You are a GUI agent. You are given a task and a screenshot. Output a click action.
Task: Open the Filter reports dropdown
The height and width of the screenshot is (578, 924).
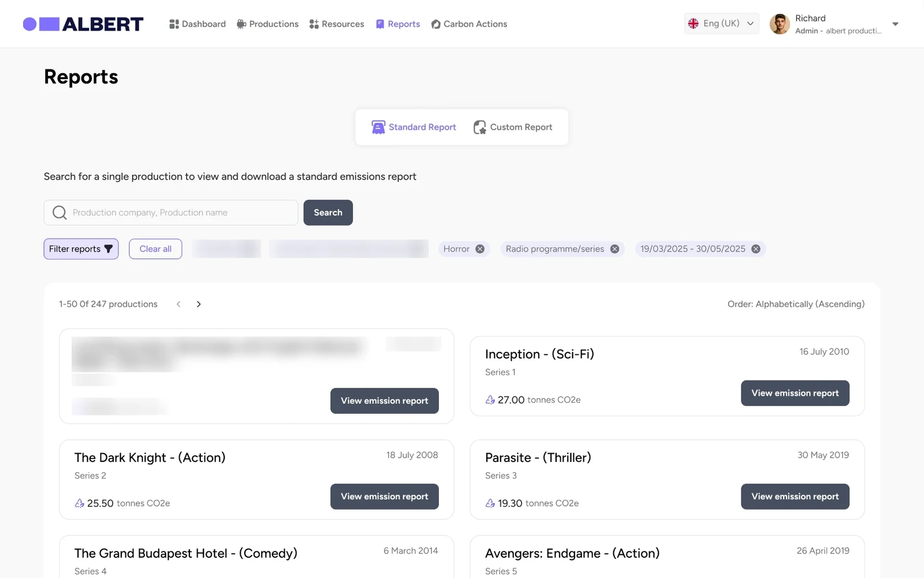81,249
